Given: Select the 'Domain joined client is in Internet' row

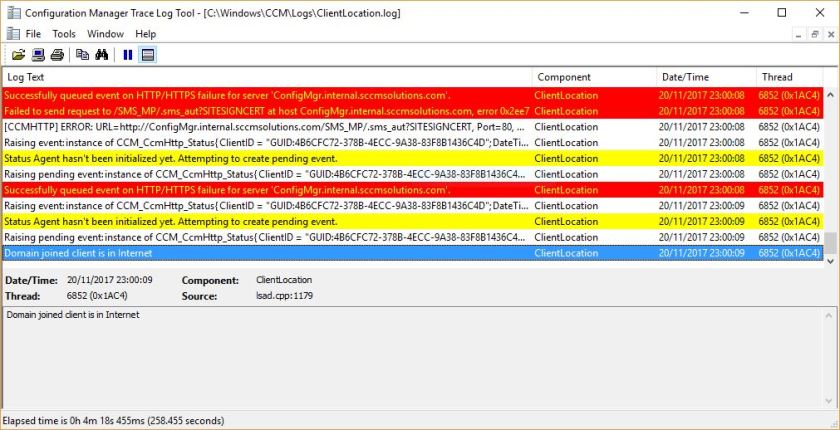Looking at the screenshot, I should coord(265,253).
